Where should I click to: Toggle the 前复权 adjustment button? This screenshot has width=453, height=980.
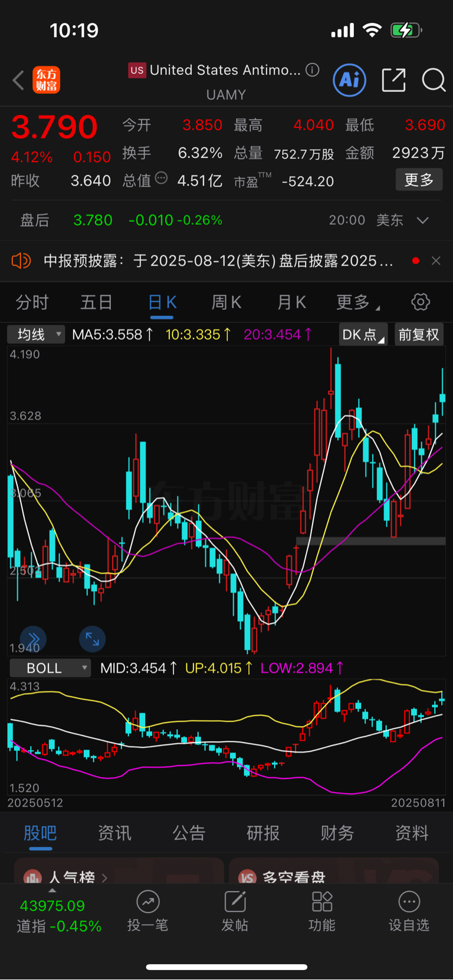(419, 335)
